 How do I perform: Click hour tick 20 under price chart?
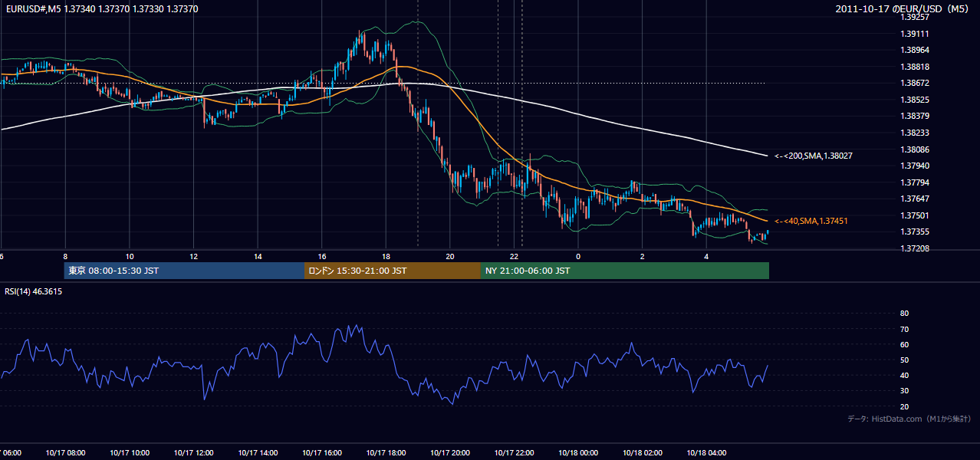(450, 257)
